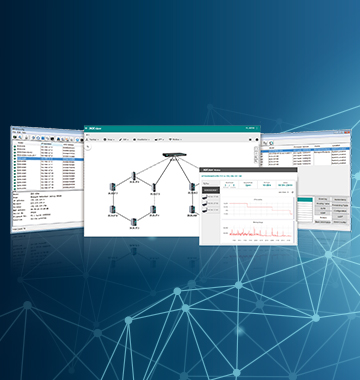The height and width of the screenshot is (380, 360).
Task: Click the search magnifier icon in left window toolbar
Action: 20,138
